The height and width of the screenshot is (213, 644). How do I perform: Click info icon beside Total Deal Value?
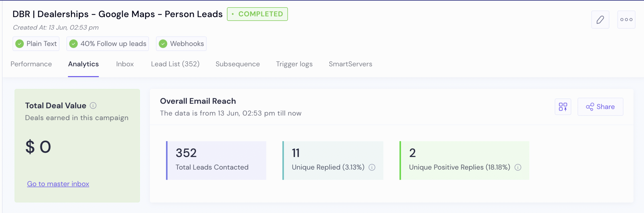(x=93, y=106)
